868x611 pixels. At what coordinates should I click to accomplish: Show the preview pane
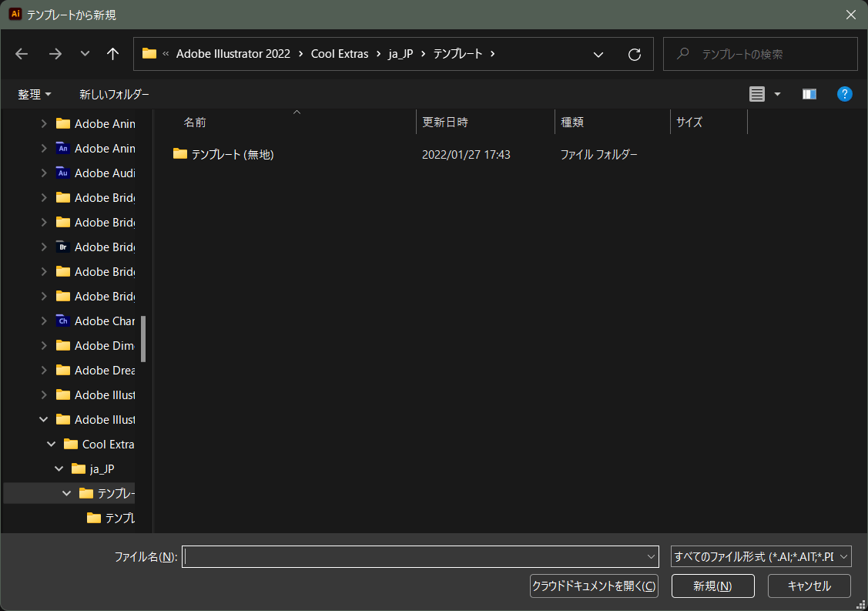point(809,94)
